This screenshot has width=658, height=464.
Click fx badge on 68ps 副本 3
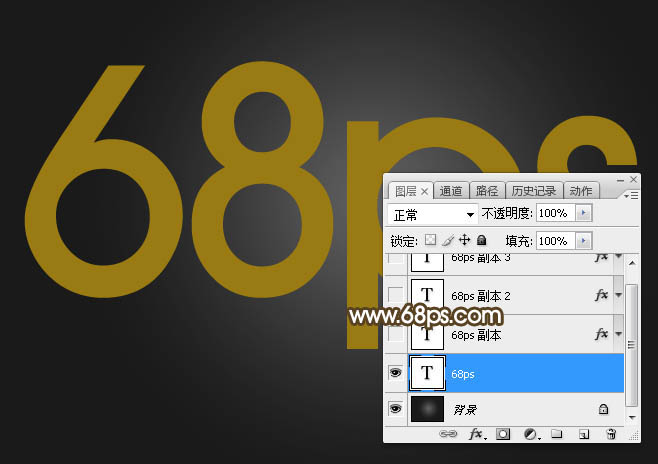(x=601, y=257)
